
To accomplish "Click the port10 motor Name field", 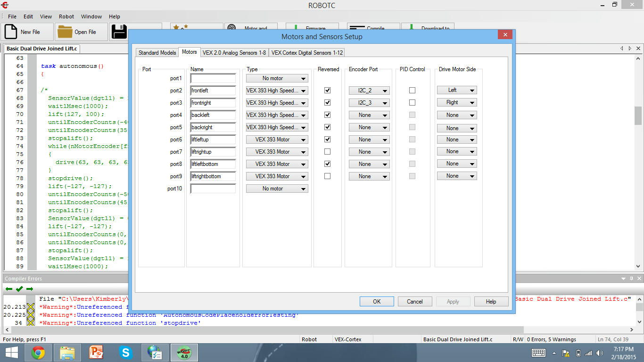I will pos(213,189).
